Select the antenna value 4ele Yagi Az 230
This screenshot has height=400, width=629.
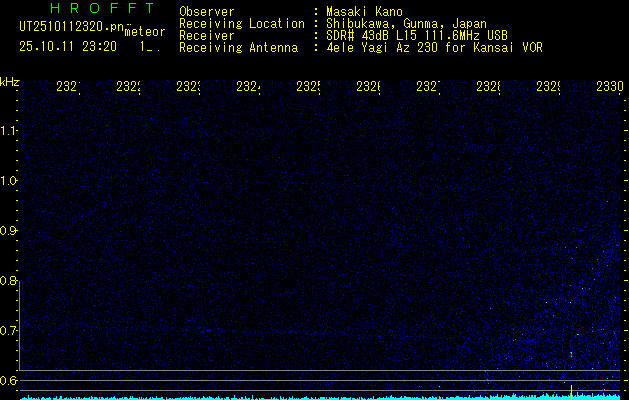[383, 48]
